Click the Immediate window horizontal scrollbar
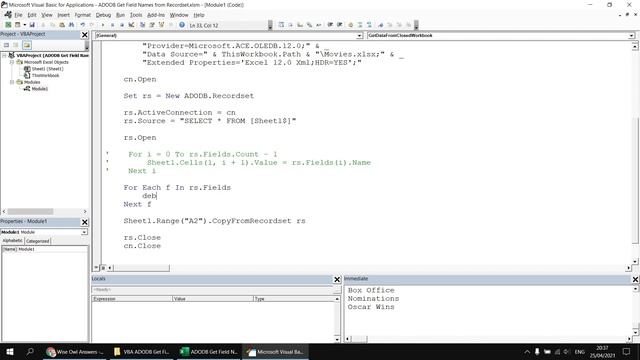Viewport: 640px width, 360px height. click(489, 339)
